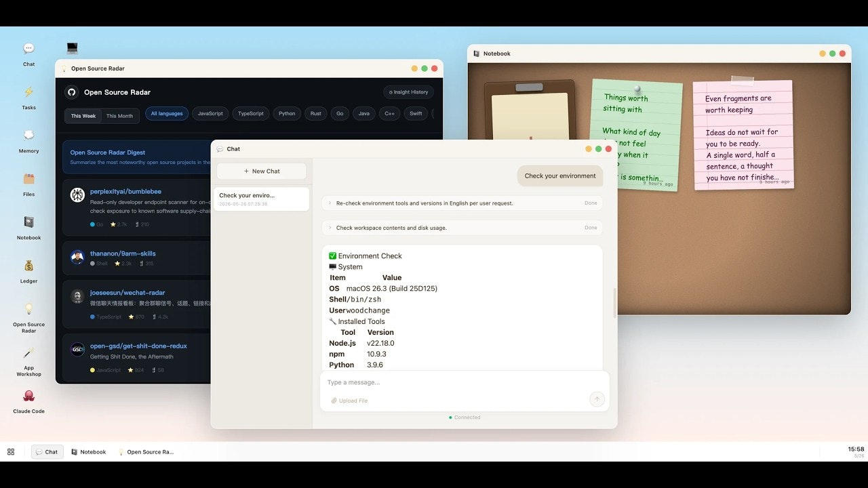Open the Open Source Radar Digest card
This screenshot has height=488, width=868.
(x=137, y=157)
